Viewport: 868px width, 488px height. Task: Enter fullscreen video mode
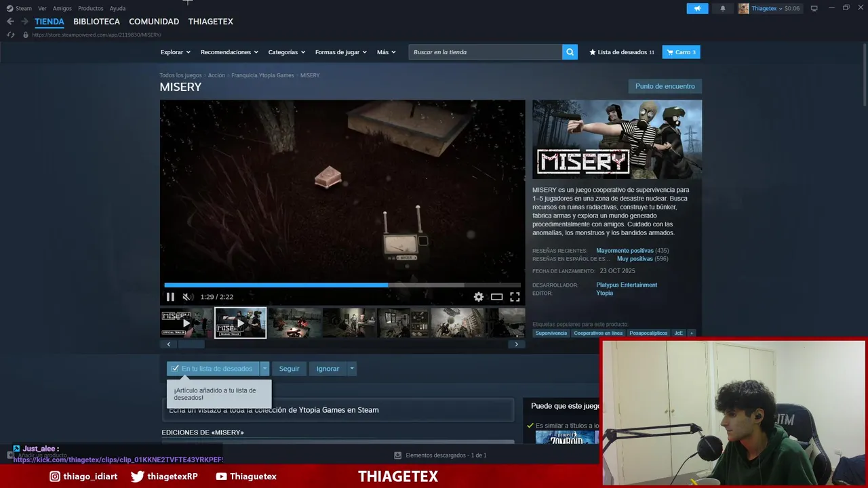tap(515, 297)
